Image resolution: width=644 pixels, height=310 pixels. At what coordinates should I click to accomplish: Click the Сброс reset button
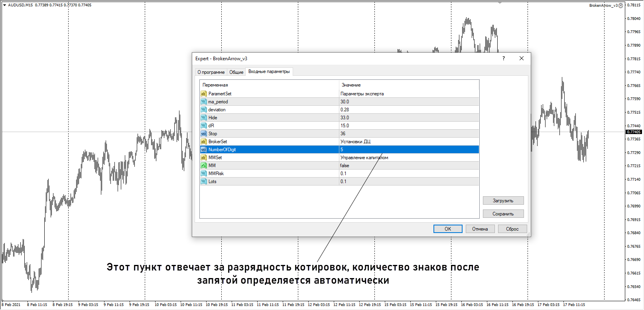(512, 229)
